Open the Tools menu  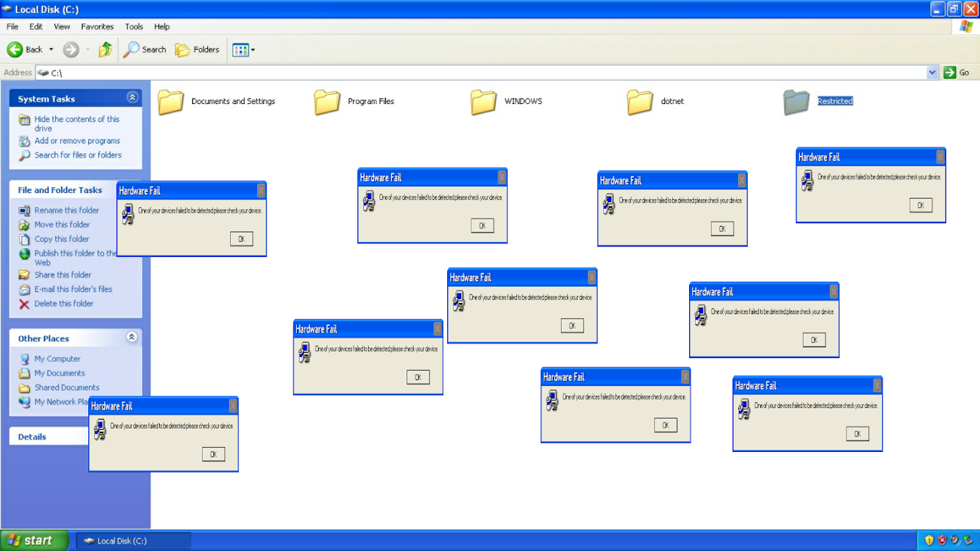coord(134,26)
